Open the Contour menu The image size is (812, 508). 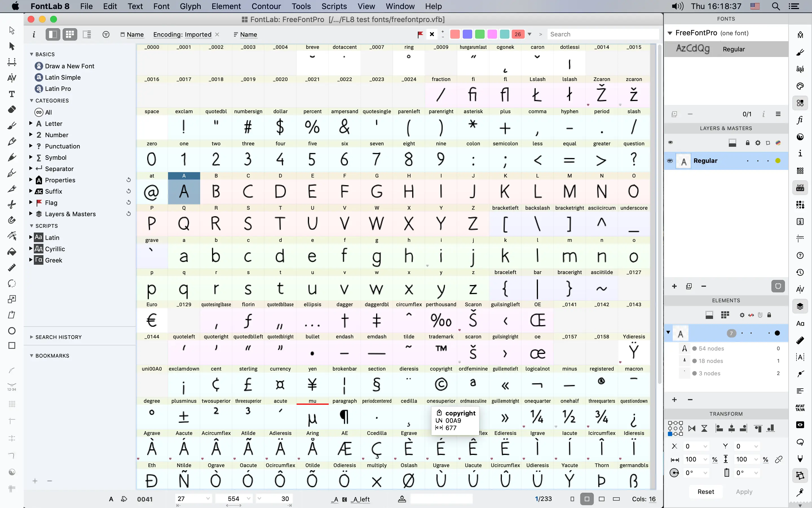[x=266, y=6]
